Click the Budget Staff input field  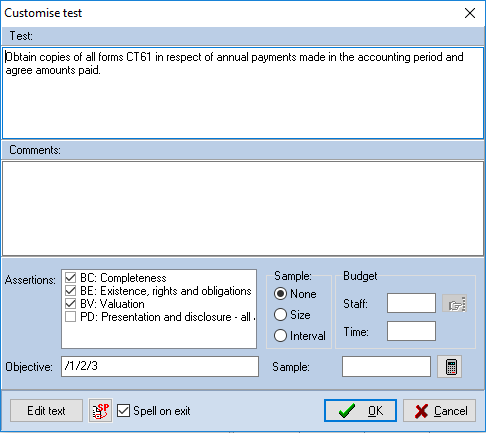[x=411, y=303]
